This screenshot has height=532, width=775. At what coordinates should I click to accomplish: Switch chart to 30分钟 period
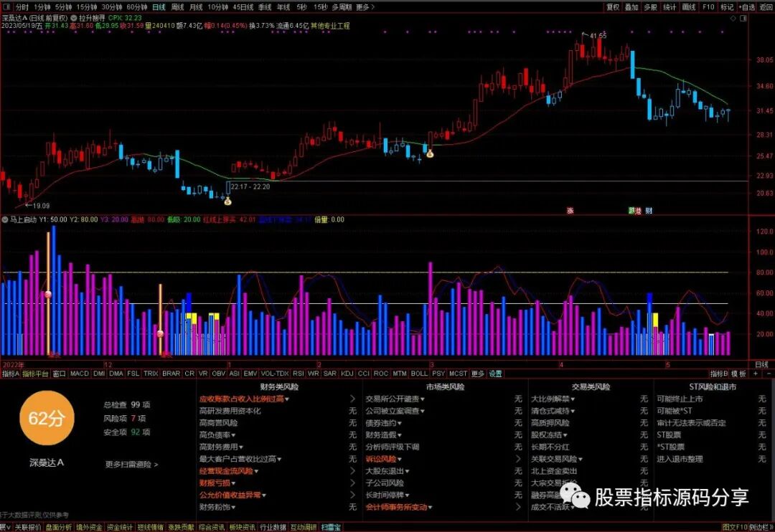tap(112, 7)
